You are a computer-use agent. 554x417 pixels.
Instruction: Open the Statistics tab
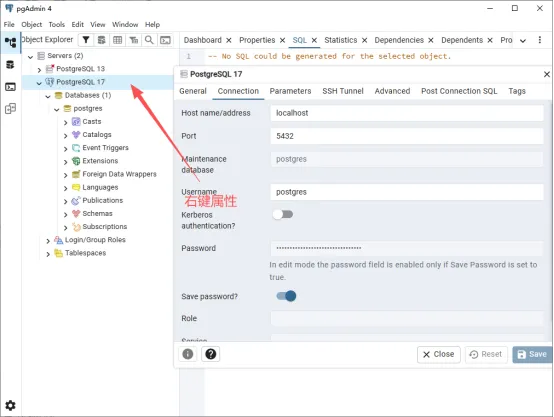coord(341,40)
